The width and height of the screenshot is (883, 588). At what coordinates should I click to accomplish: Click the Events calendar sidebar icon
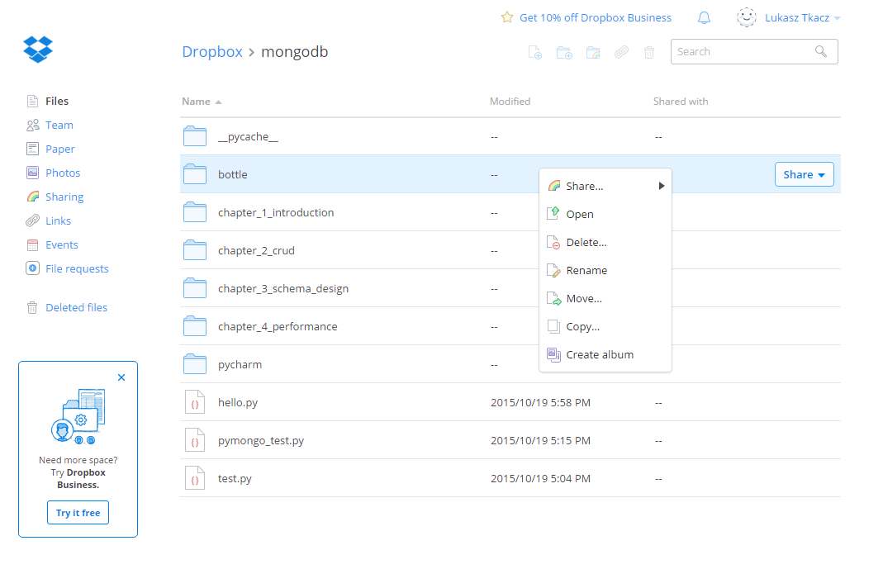pos(33,245)
